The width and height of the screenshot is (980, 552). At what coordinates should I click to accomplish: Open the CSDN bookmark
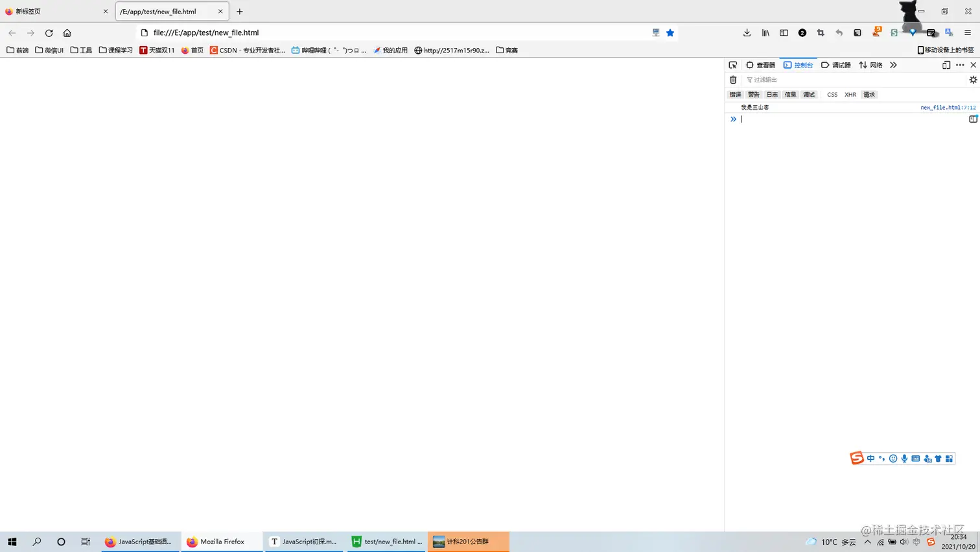click(248, 50)
